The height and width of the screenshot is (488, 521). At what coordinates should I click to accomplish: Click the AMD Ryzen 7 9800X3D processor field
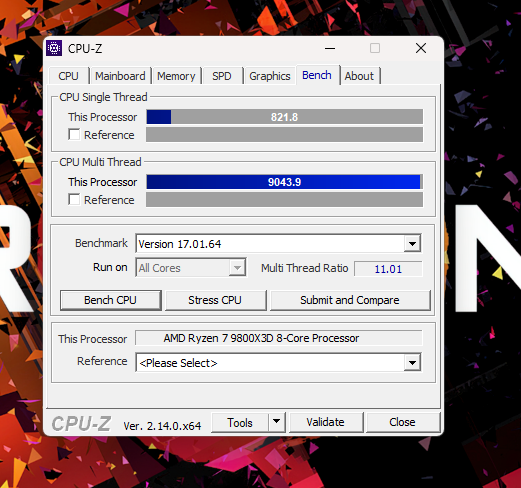pos(278,338)
